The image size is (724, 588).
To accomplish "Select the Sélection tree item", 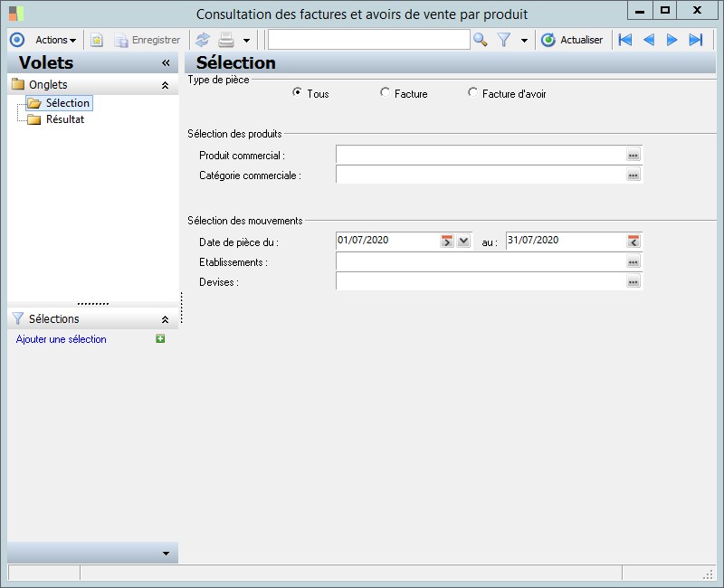I will click(59, 103).
